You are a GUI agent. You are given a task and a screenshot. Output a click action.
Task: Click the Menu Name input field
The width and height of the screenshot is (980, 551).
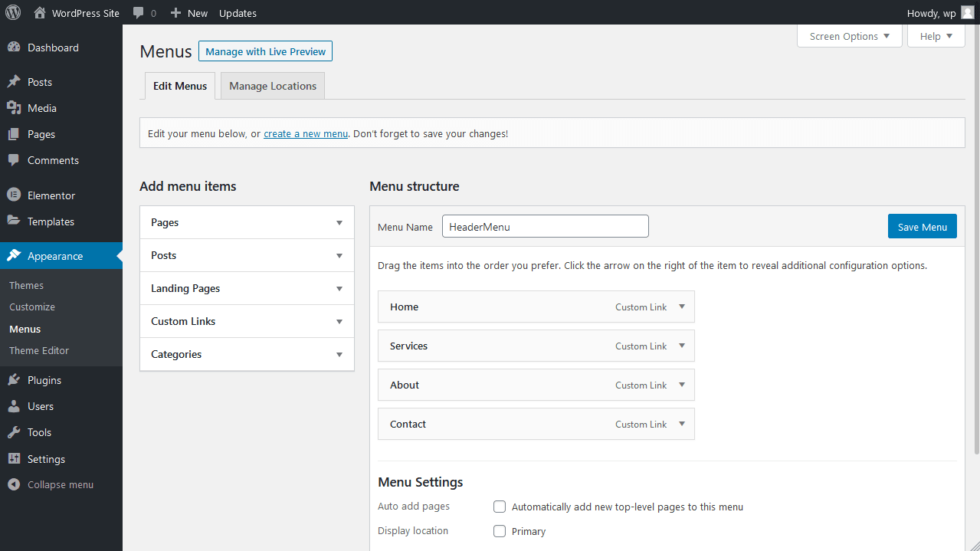click(x=546, y=227)
